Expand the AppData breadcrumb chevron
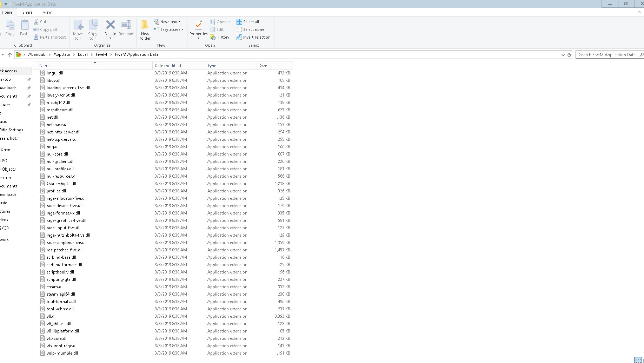Viewport: 644px width, 363px height. [74, 54]
